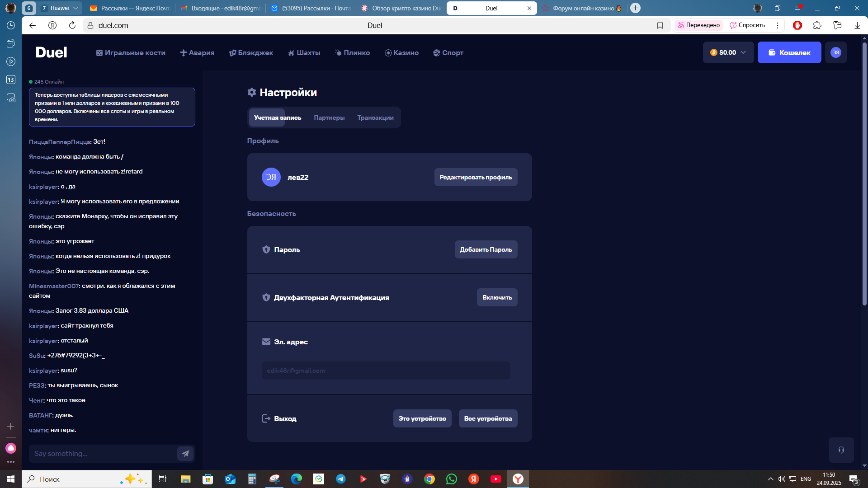Switch to the Транзакции tab
This screenshot has width=868, height=488.
[375, 117]
